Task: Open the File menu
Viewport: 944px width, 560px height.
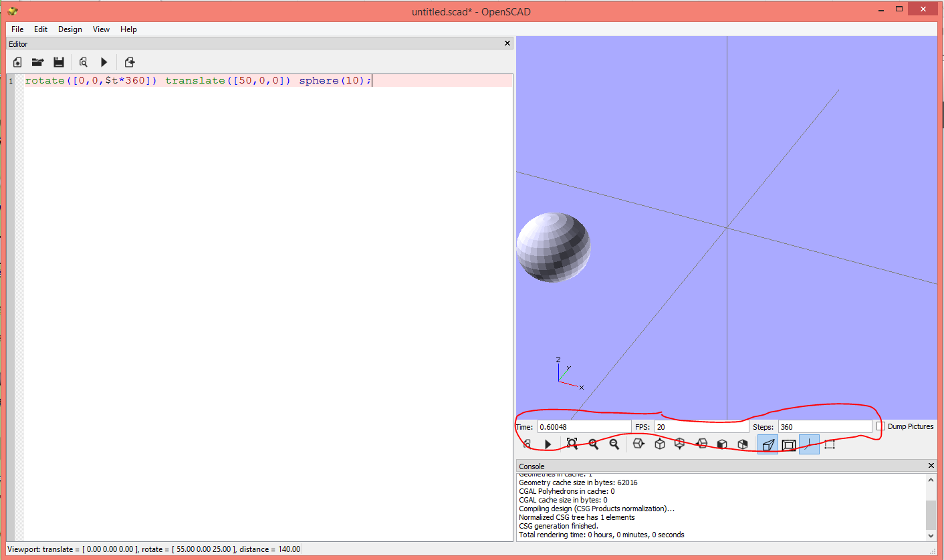Action: pyautogui.click(x=17, y=29)
